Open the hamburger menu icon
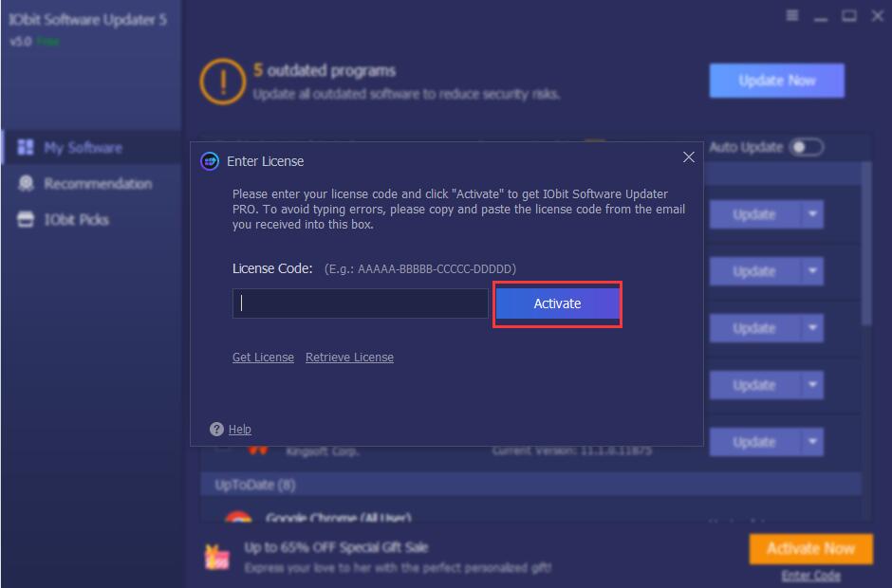 [x=792, y=16]
